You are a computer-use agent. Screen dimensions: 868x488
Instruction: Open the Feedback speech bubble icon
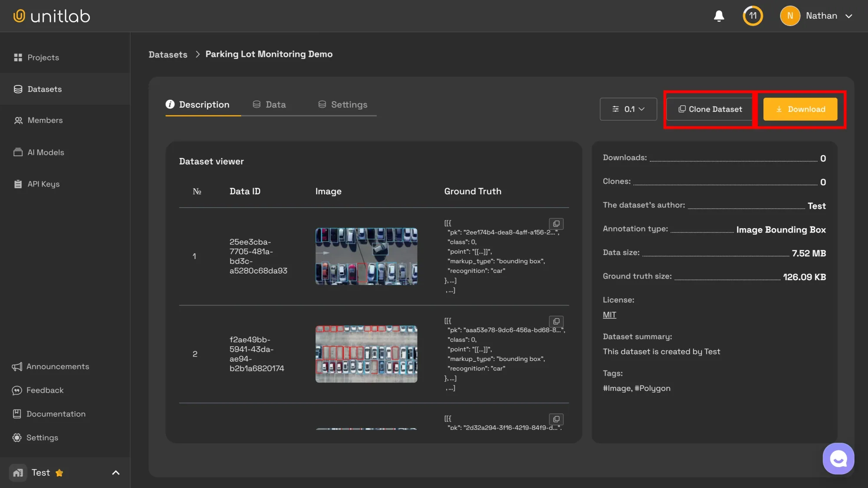(x=17, y=390)
